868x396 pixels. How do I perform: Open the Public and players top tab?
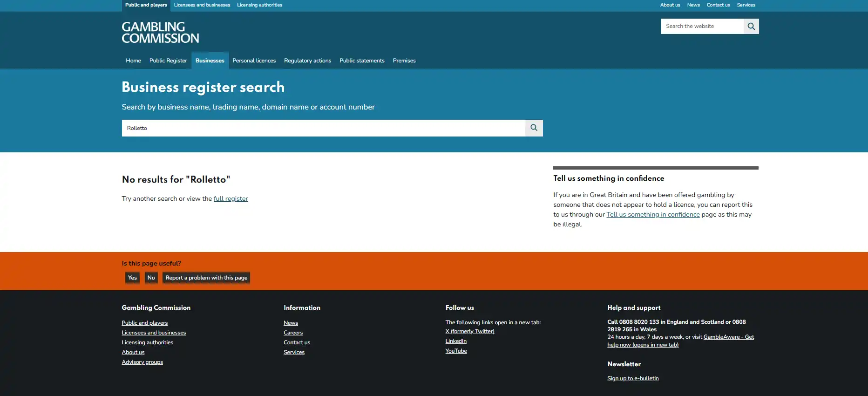146,5
